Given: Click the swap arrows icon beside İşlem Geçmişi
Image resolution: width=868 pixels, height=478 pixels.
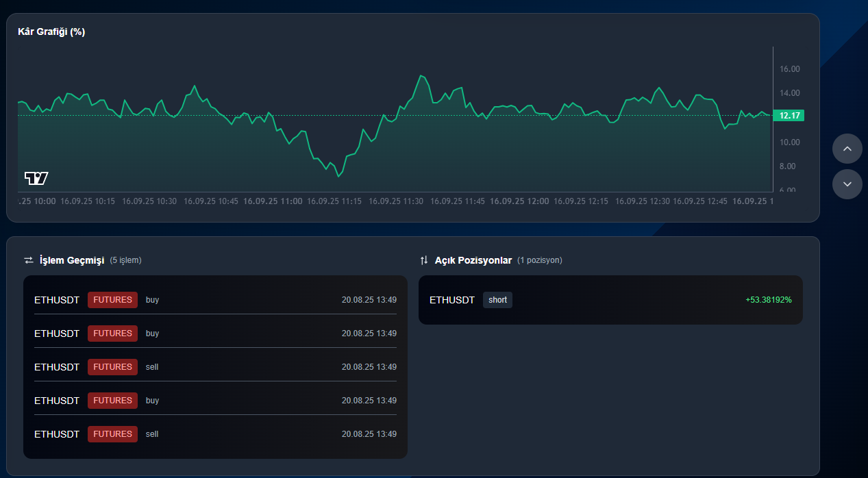Looking at the screenshot, I should point(29,260).
